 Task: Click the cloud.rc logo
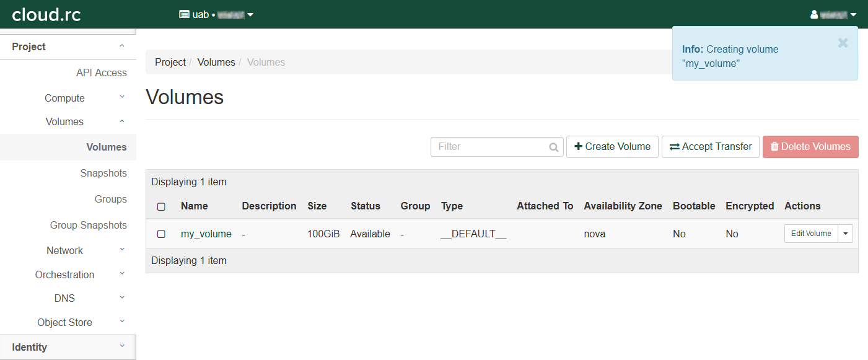pos(46,15)
